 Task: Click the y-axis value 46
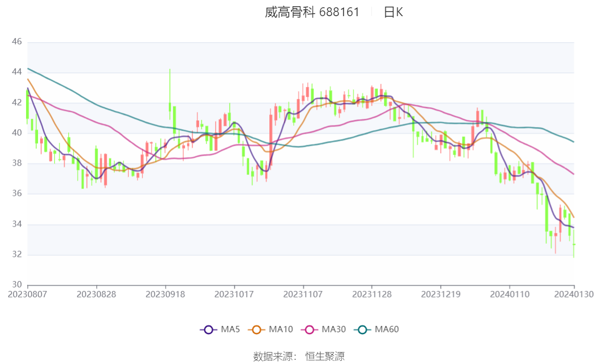tap(17, 42)
